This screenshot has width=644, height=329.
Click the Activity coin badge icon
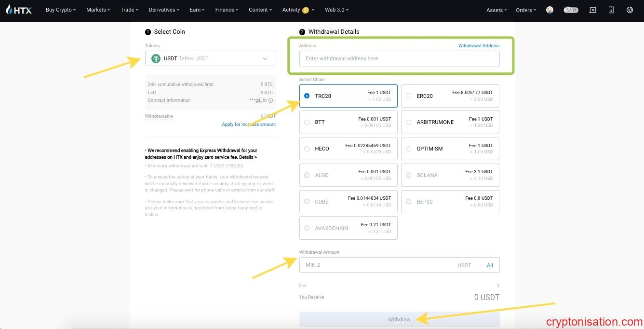point(305,10)
